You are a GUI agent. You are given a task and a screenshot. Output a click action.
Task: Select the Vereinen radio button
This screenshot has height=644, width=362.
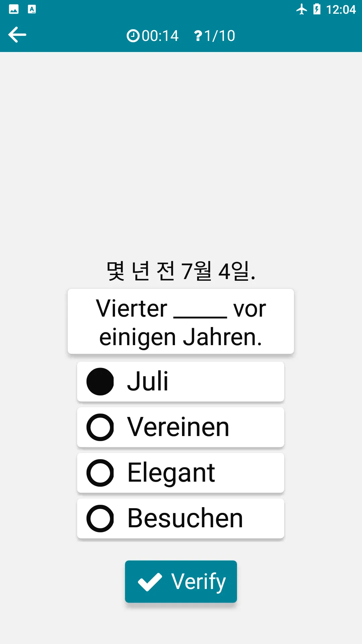100,427
